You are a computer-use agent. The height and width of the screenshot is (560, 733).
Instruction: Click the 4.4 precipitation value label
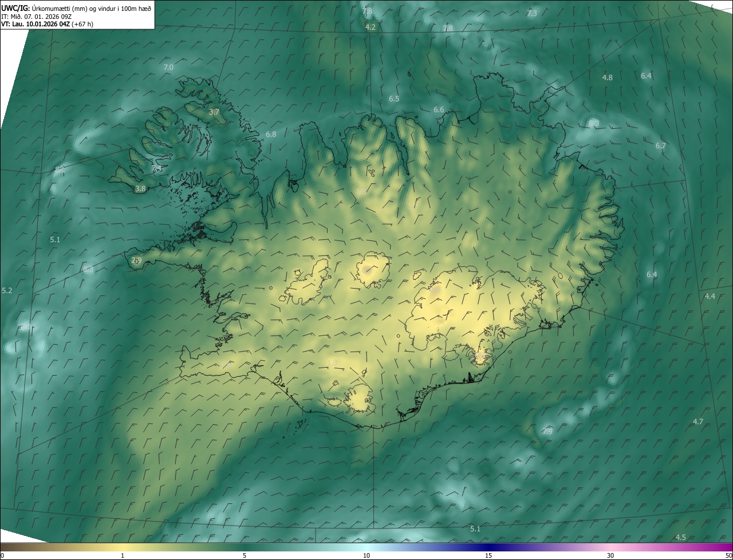(x=710, y=296)
